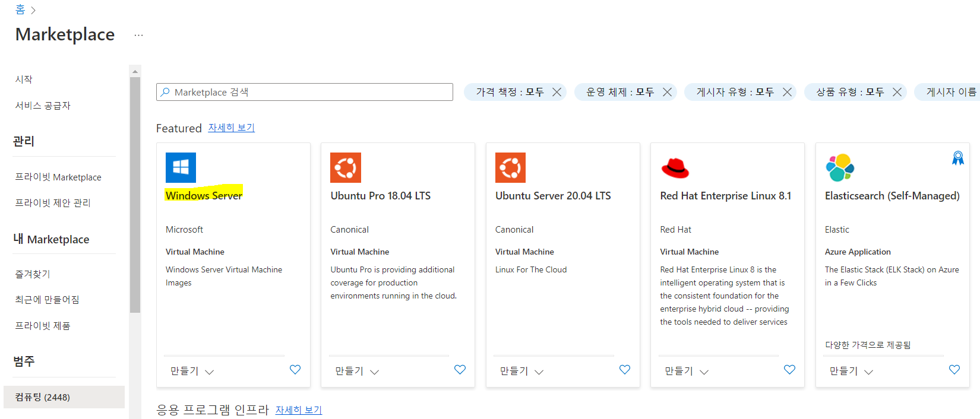Click the 다양한 가격으로 제공됨 text

click(868, 345)
